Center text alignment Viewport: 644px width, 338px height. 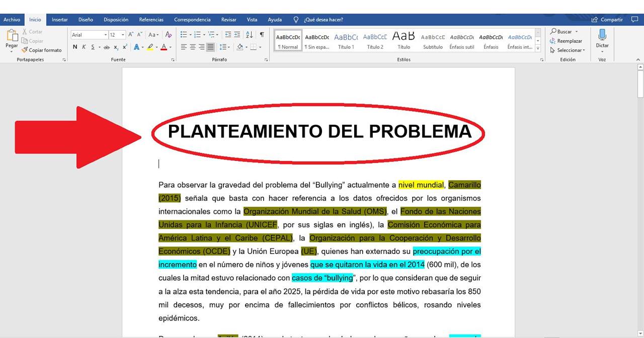click(193, 47)
